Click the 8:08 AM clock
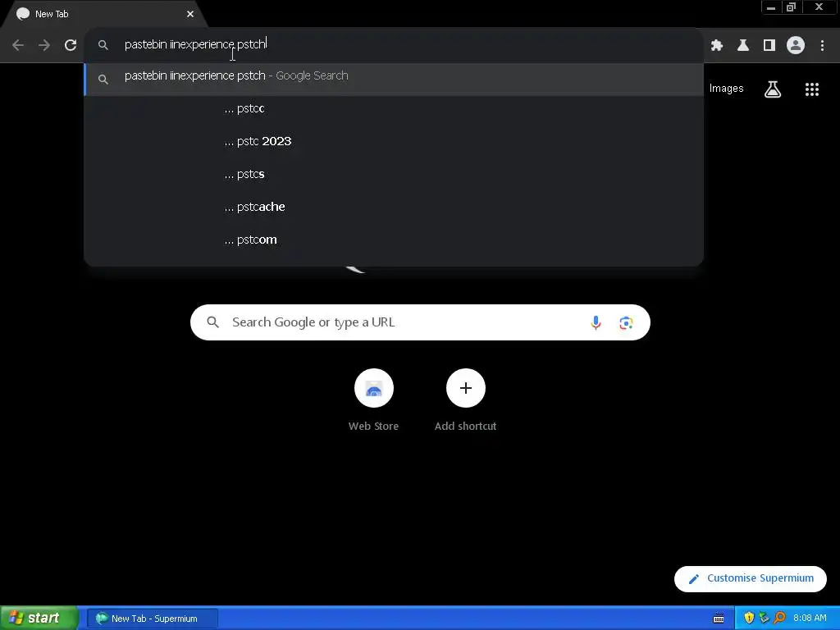 pyautogui.click(x=810, y=619)
